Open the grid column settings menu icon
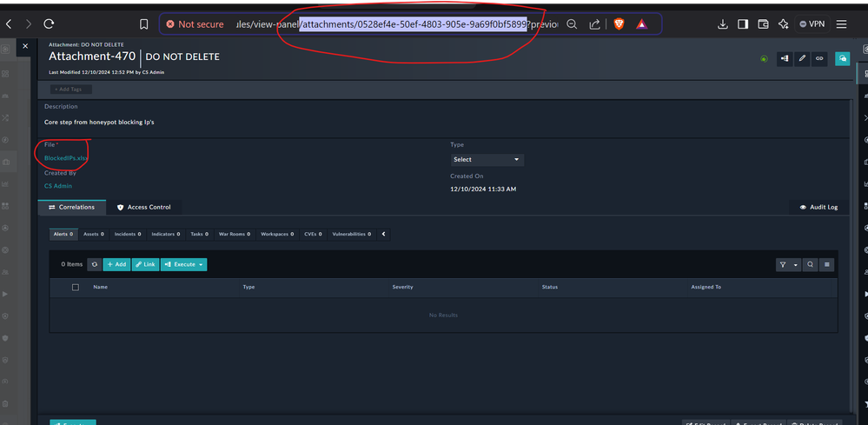The height and width of the screenshot is (425, 868). pos(827,265)
